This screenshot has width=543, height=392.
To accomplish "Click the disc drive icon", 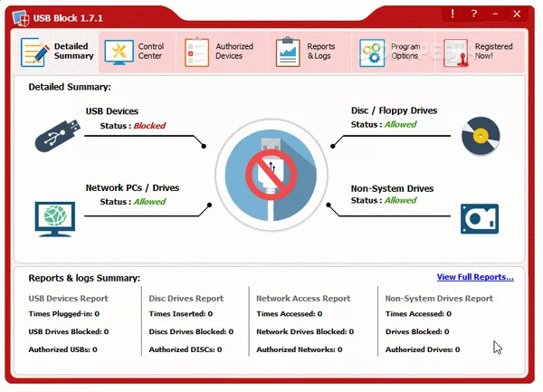I will tap(481, 136).
